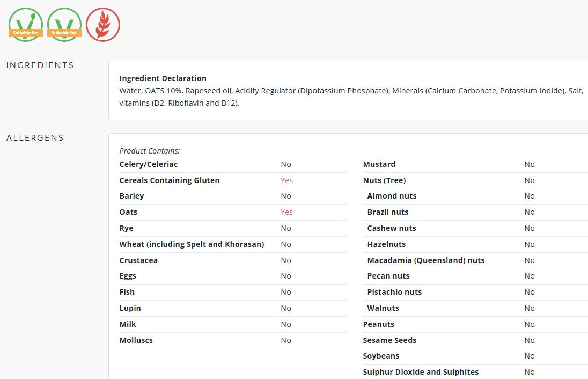The image size is (588, 379).
Task: Click the green V icon with leaf
Action: coord(25,25)
